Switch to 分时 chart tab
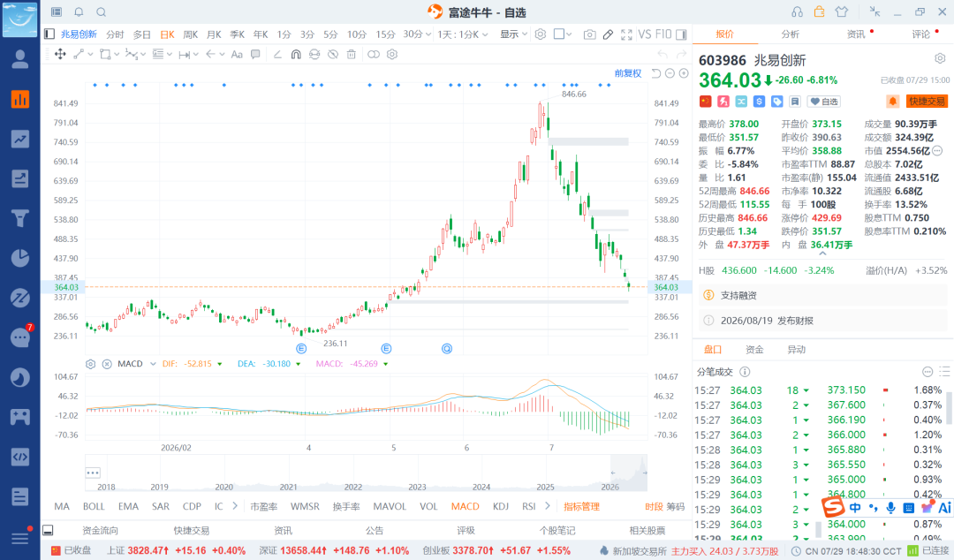The width and height of the screenshot is (954, 560). pyautogui.click(x=115, y=34)
